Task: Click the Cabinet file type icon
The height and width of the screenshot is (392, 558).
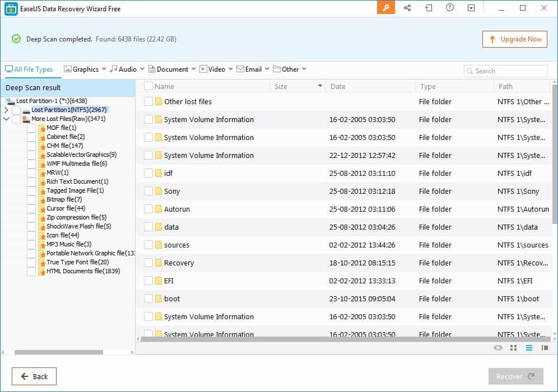Action: point(41,137)
